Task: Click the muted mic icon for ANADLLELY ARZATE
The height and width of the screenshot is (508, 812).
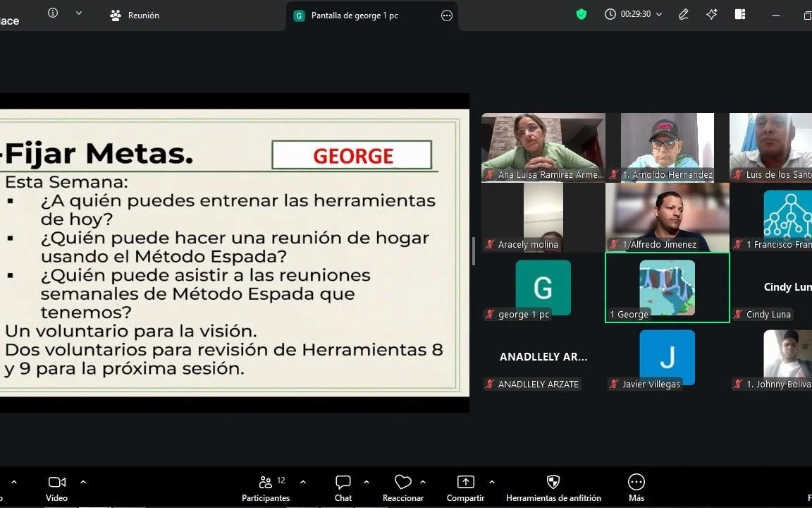Action: click(x=489, y=384)
